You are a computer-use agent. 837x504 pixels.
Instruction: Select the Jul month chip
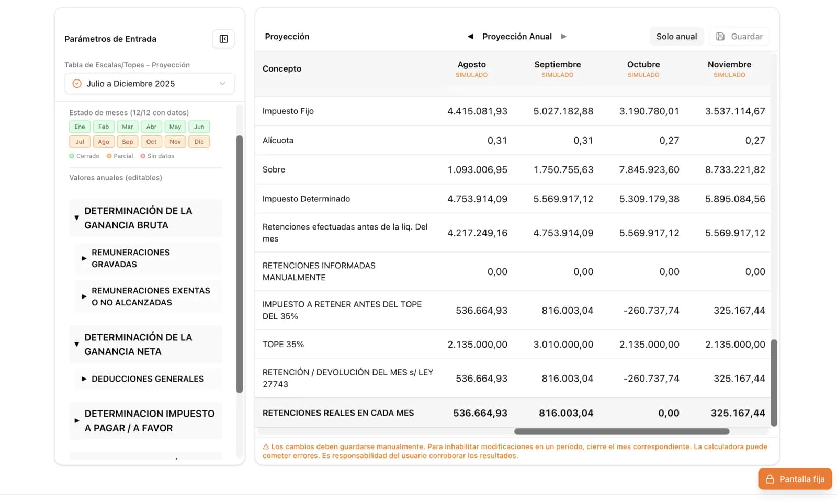point(80,142)
